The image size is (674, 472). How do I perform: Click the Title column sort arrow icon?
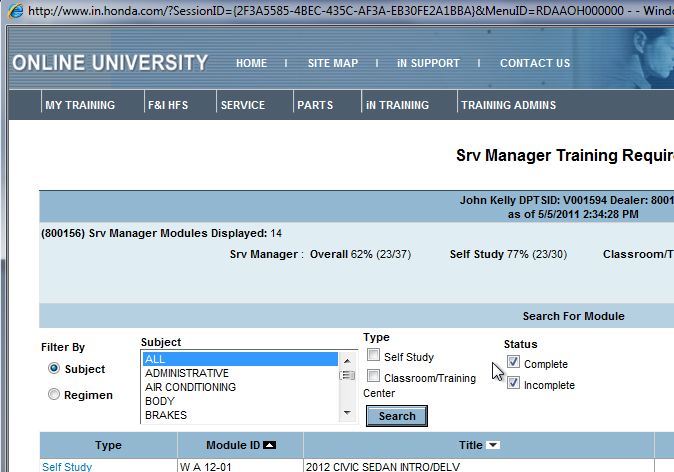493,445
